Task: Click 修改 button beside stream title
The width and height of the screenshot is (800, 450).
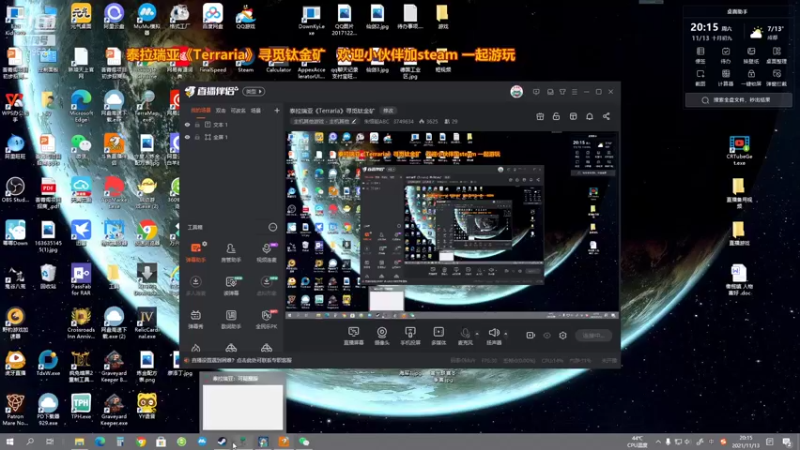Action: click(388, 111)
